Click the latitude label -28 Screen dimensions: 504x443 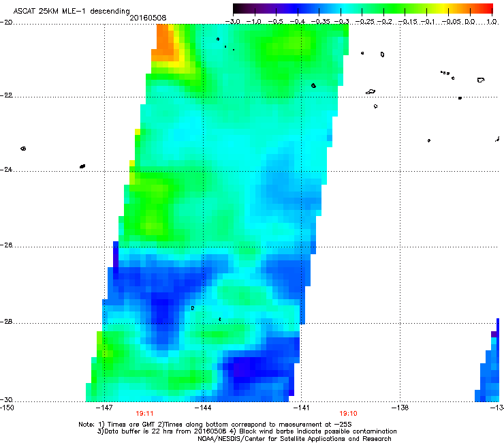6,322
